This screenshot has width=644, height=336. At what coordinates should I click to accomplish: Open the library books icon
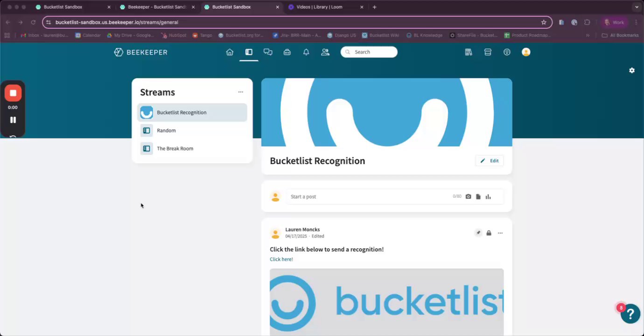(469, 52)
